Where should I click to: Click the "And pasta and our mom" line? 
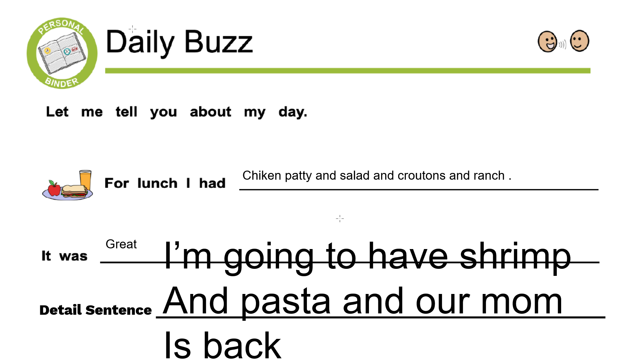click(363, 301)
